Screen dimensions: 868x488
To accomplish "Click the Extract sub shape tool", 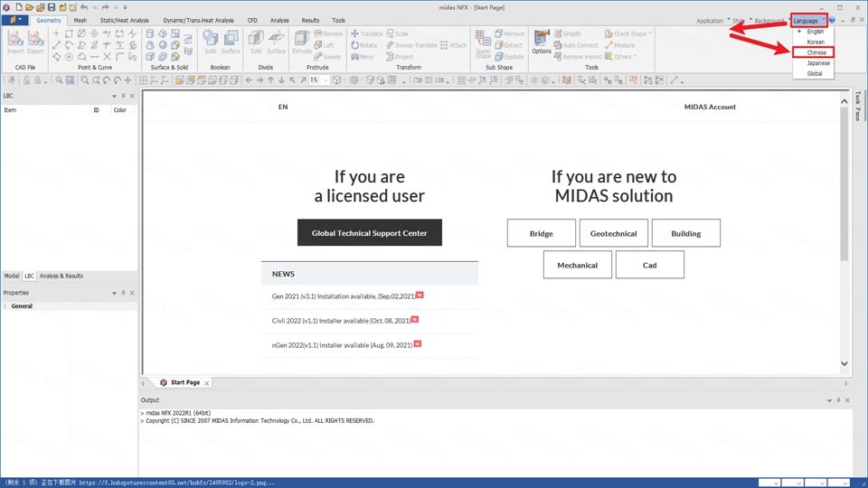I will click(x=509, y=45).
